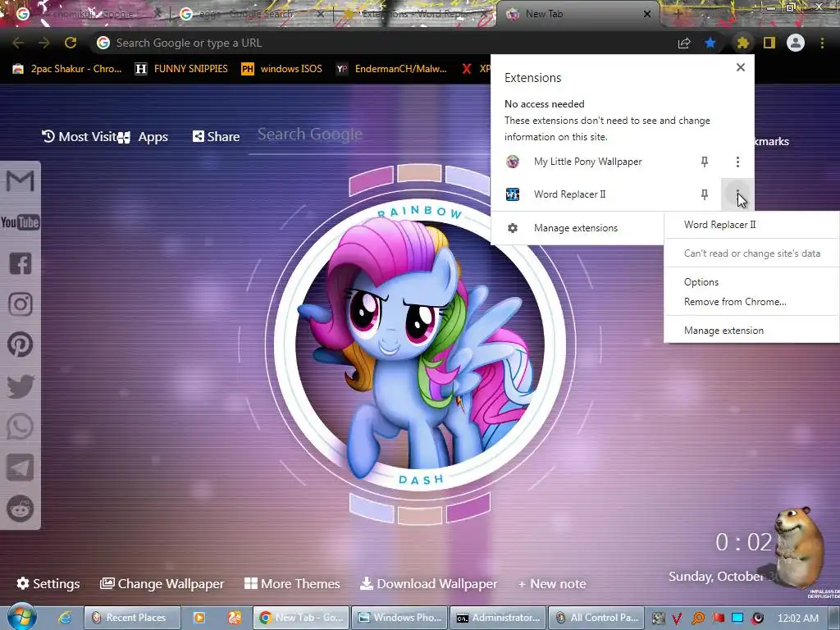Open FUNNY SNIPPIES bookmark
The height and width of the screenshot is (630, 840).
click(181, 69)
